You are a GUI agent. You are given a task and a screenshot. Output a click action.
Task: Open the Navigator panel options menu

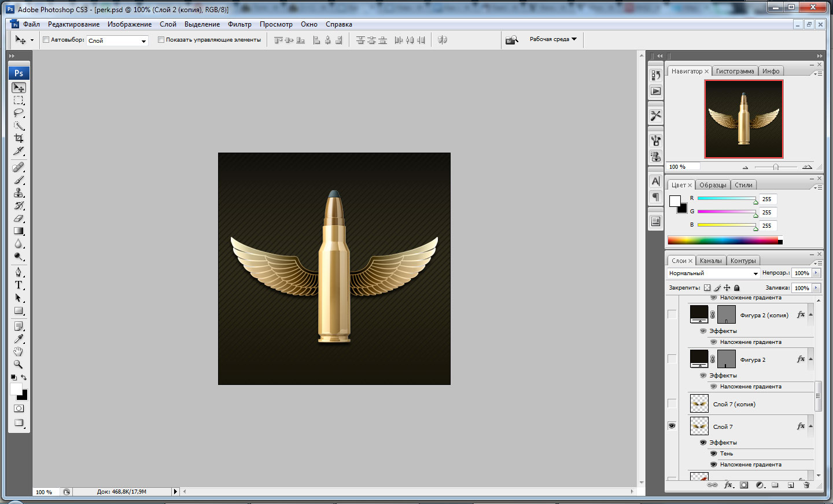817,73
